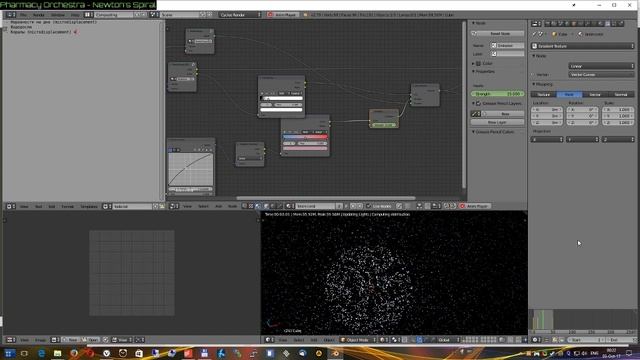Open the Object Data tab in Properties
Image resolution: width=640 pixels, height=360 pixels.
(593, 23)
